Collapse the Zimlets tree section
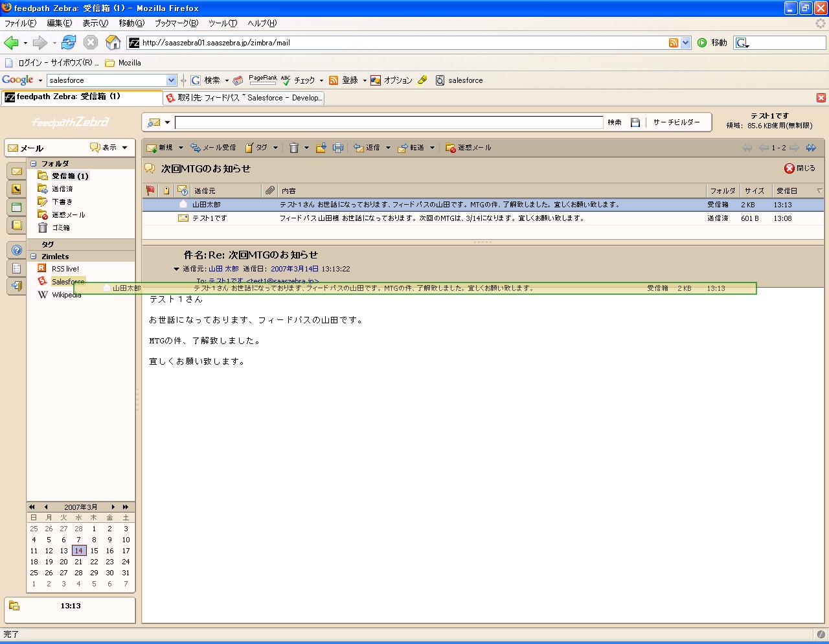The width and height of the screenshot is (829, 644). [x=34, y=257]
